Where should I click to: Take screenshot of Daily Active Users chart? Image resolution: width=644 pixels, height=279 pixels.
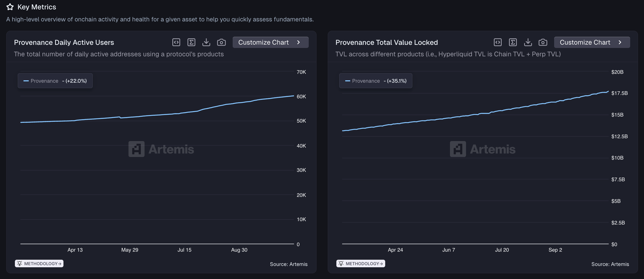point(221,42)
